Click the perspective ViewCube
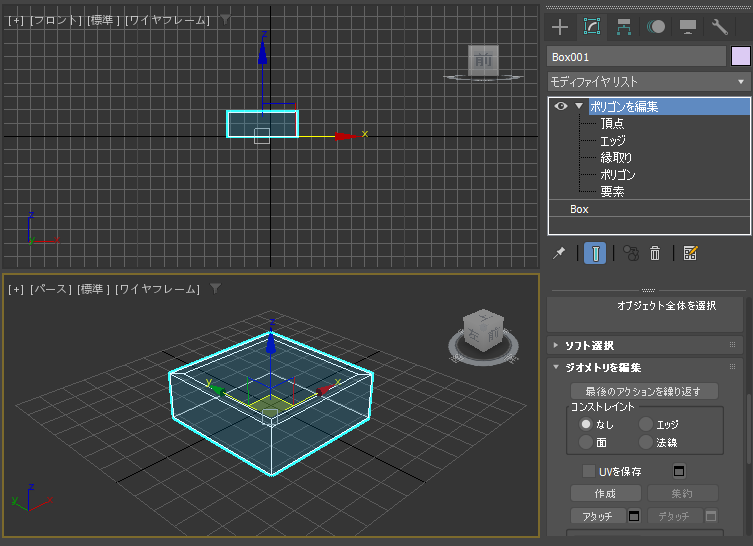The width and height of the screenshot is (753, 546). 484,332
